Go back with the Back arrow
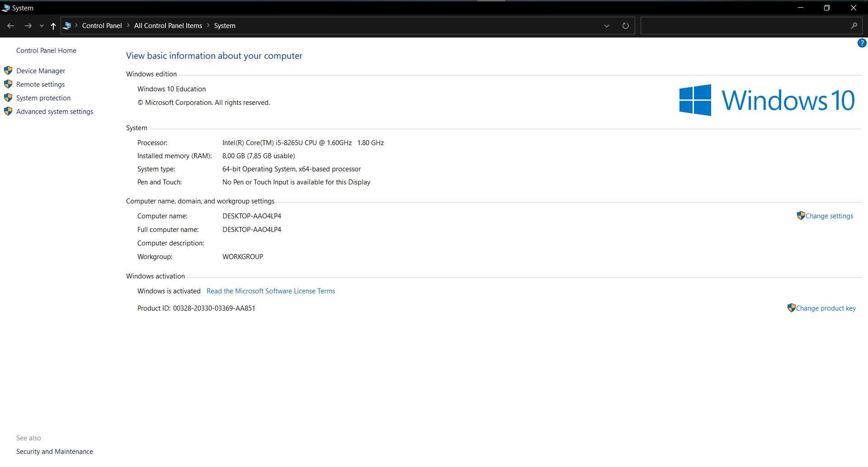Screen dimensions: 868x467 11,26
